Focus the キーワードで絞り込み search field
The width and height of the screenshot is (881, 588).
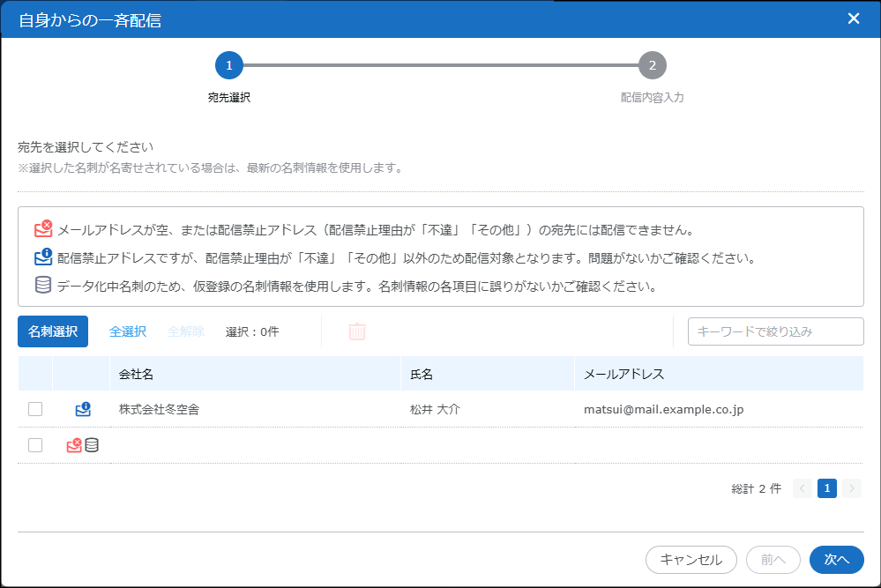pyautogui.click(x=775, y=331)
